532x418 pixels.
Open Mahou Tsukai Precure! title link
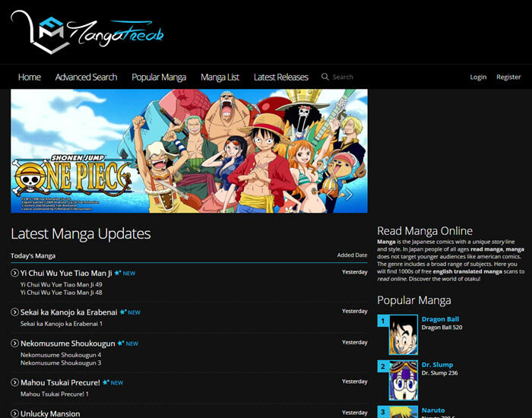coord(60,382)
